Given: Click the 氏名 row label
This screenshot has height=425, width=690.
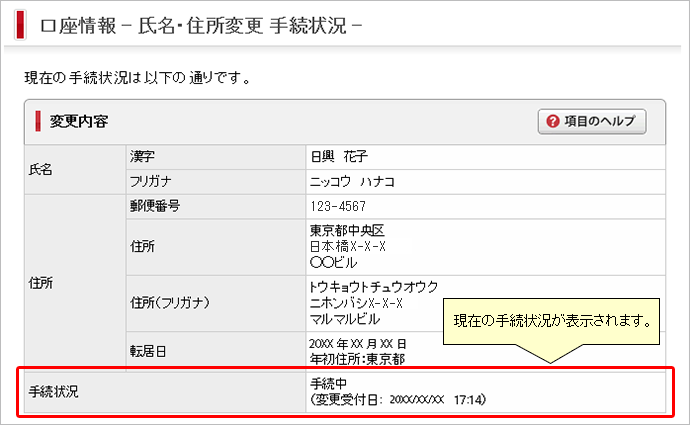Looking at the screenshot, I should pyautogui.click(x=42, y=169).
